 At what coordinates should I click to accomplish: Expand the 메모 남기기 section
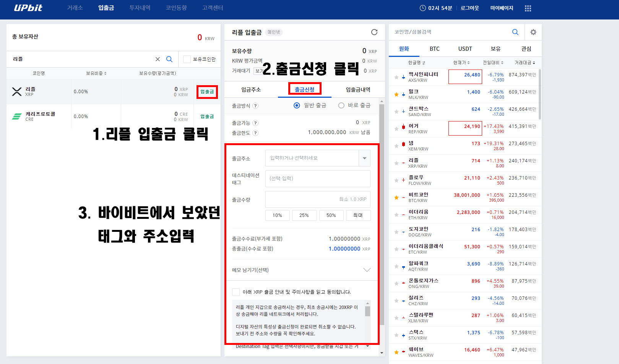click(x=367, y=270)
